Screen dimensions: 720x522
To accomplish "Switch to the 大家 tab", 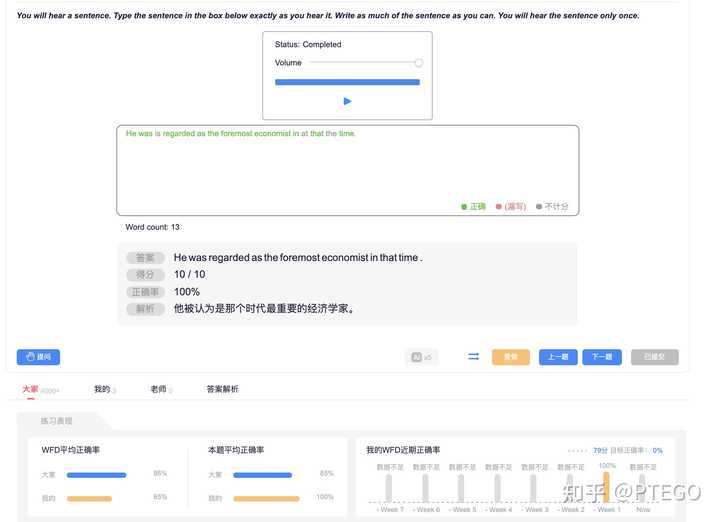I will pyautogui.click(x=31, y=389).
